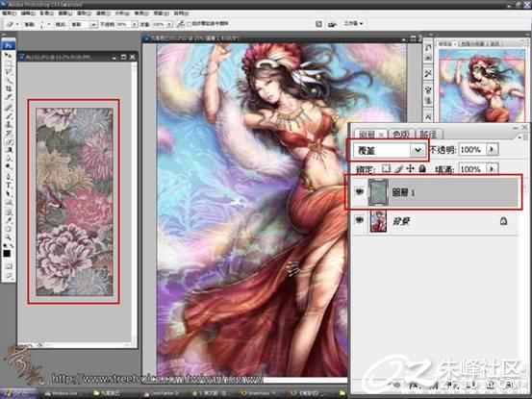Viewport: 532px width, 399px height.
Task: Open the layer 不透明 opacity slider arrow
Action: [492, 149]
